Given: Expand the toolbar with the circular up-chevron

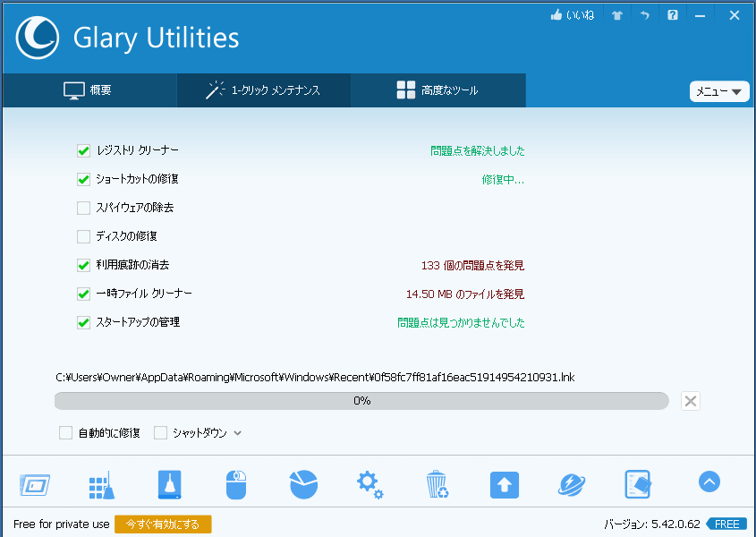Looking at the screenshot, I should tap(709, 482).
